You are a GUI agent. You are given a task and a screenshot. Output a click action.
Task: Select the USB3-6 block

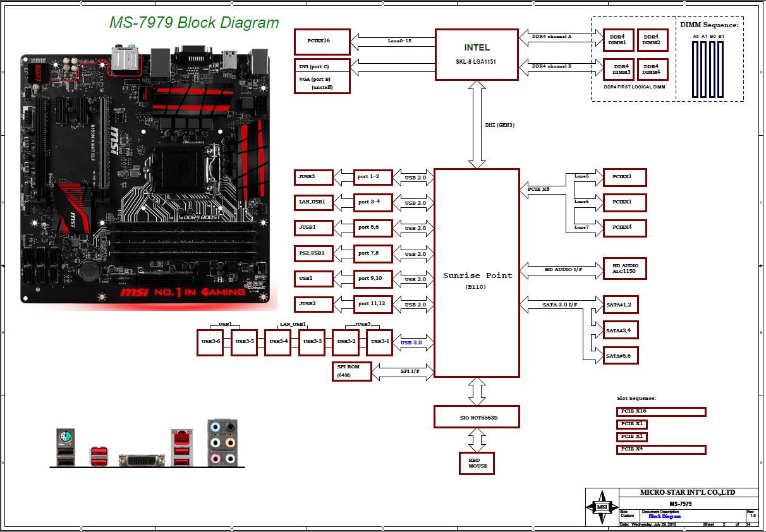click(x=210, y=342)
